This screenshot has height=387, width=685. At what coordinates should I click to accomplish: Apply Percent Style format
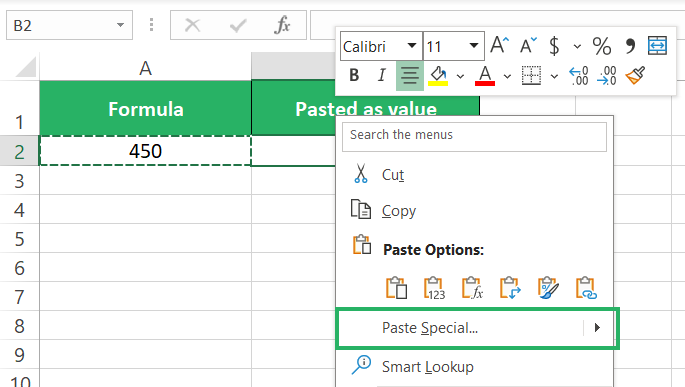click(602, 45)
